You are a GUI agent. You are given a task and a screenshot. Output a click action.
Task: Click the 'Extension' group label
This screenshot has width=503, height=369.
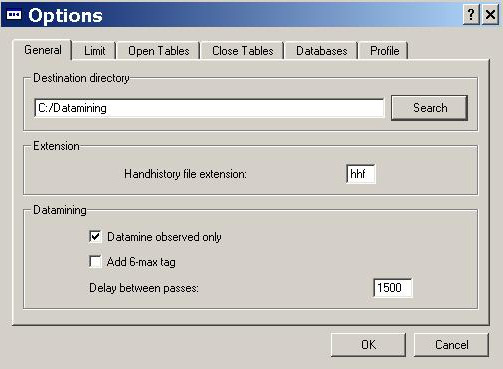point(56,146)
